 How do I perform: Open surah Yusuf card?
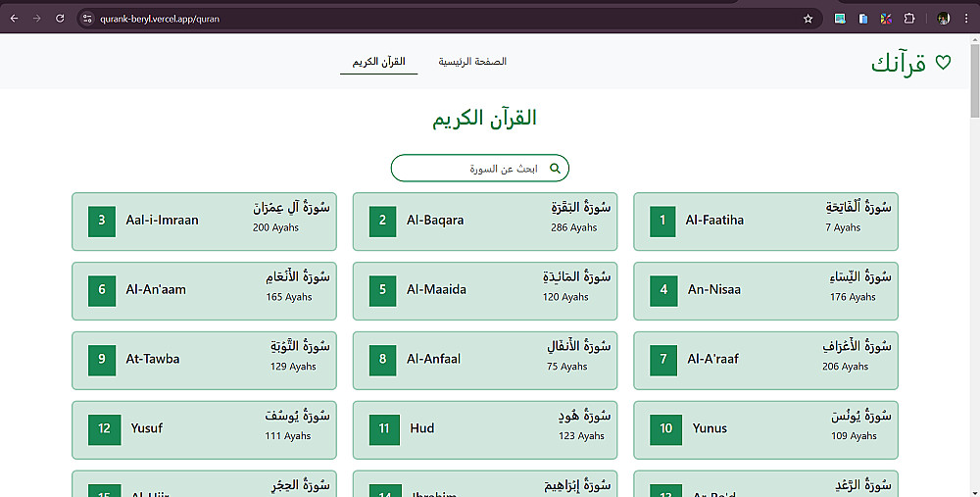[205, 430]
